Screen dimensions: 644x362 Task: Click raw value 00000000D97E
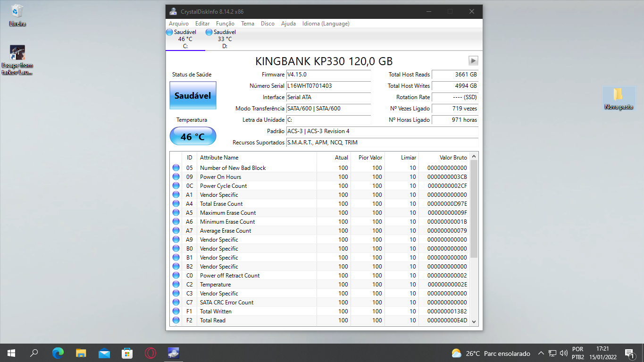tap(447, 204)
